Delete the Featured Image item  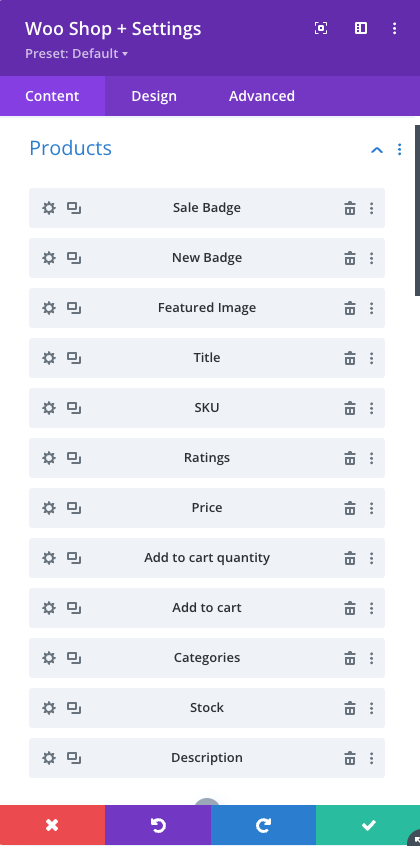(350, 308)
